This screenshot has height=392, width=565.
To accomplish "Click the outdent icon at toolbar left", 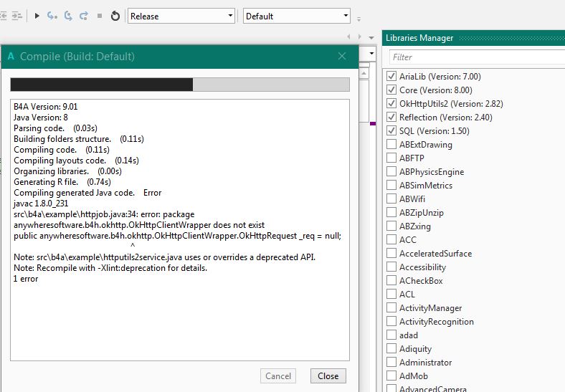I will coord(4,16).
